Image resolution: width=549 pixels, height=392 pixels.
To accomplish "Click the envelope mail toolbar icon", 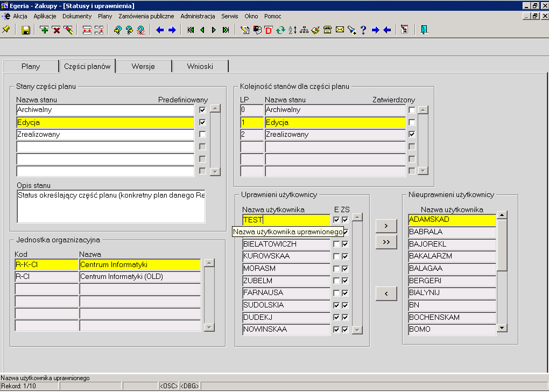I will (x=340, y=30).
